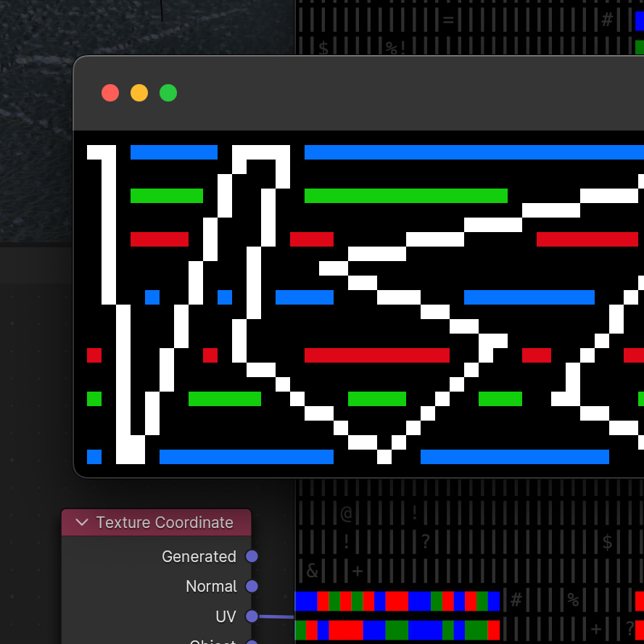The image size is (644, 644).
Task: Click the "Generated" output label
Action: [x=199, y=556]
